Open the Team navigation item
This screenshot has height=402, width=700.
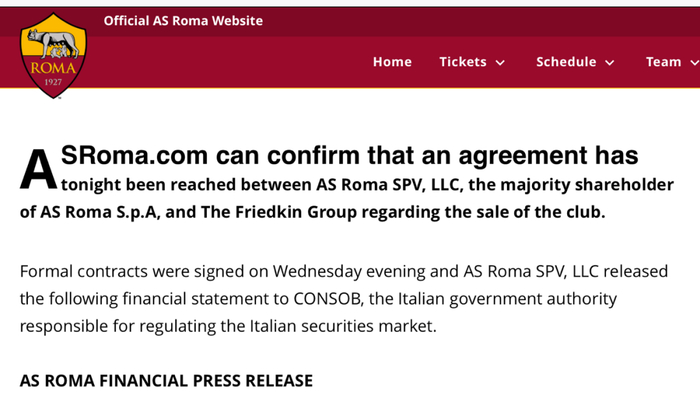pyautogui.click(x=663, y=62)
